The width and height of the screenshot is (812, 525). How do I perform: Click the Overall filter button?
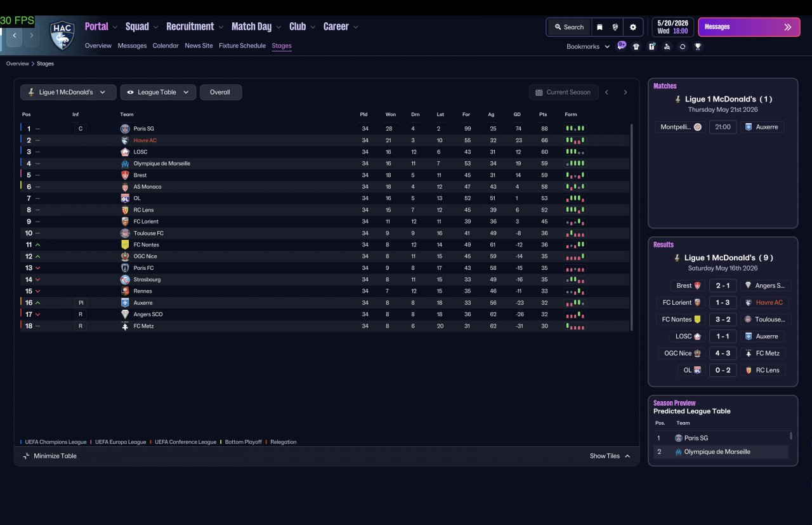pos(220,92)
